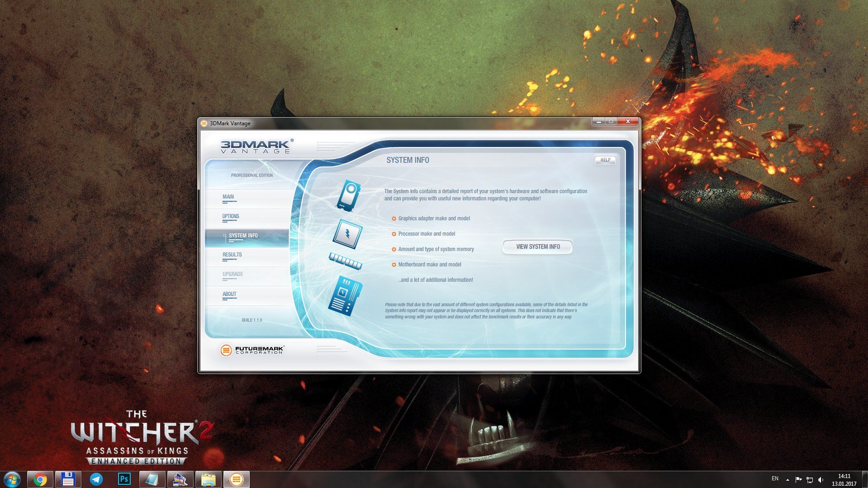The height and width of the screenshot is (488, 868).
Task: Open Google Chrome from the taskbar
Action: coord(40,479)
